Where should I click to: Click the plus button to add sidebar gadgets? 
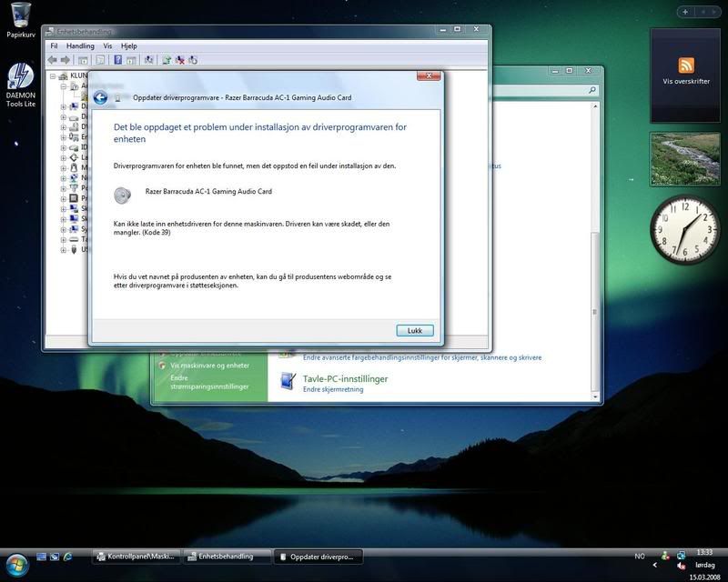click(x=685, y=12)
